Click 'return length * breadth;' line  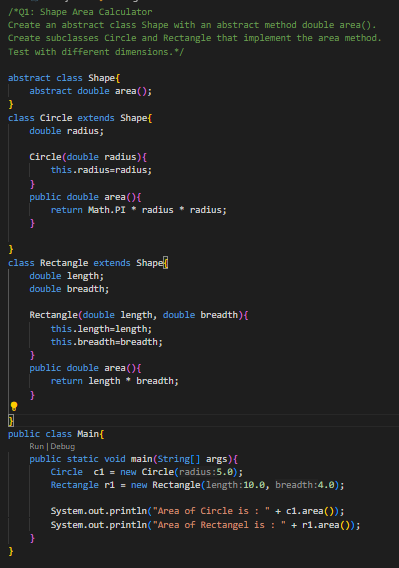[x=115, y=381]
